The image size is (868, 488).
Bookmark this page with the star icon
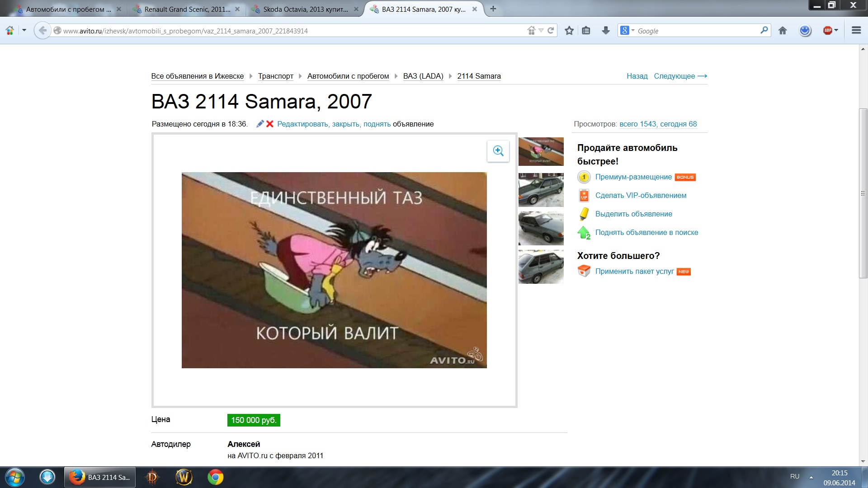[569, 31]
